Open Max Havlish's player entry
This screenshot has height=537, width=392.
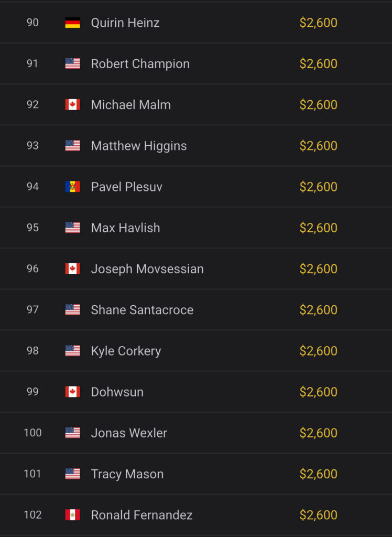[126, 228]
